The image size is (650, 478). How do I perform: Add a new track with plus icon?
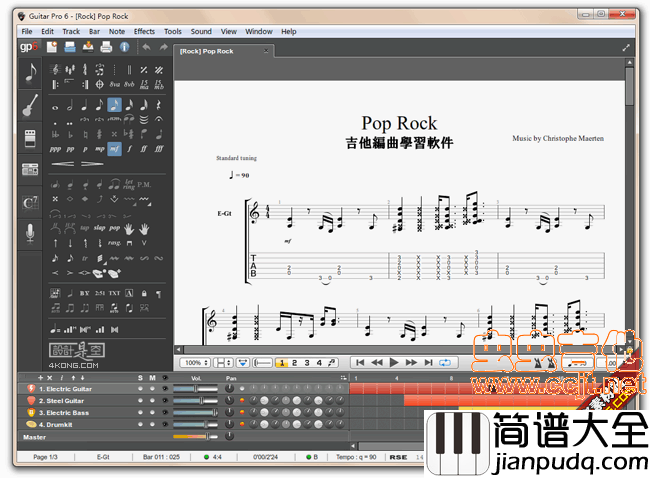click(40, 378)
